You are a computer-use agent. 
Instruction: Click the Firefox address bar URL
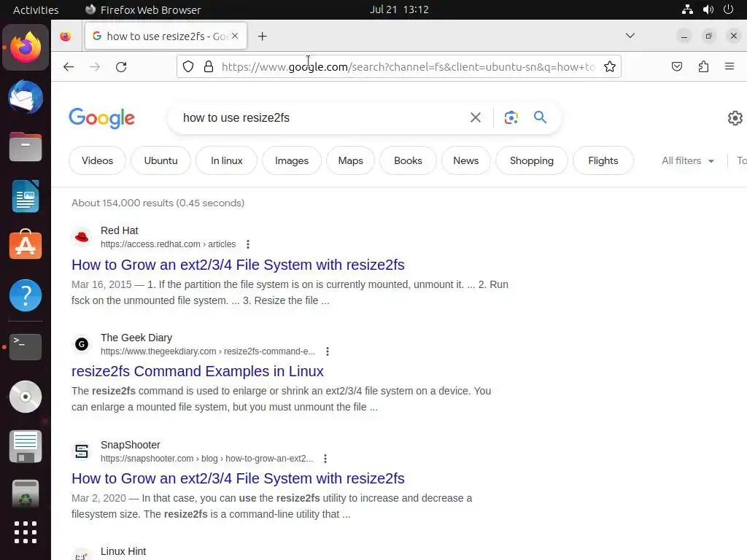point(409,66)
